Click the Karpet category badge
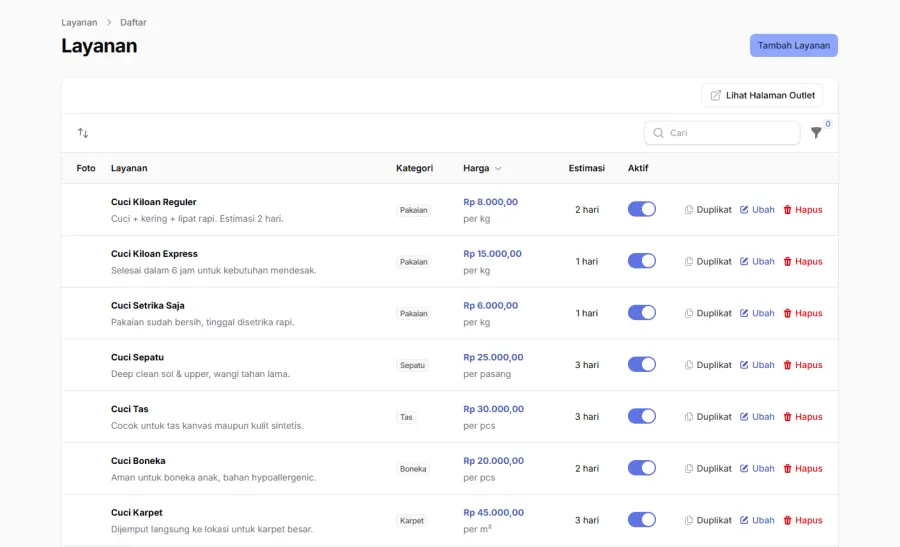 click(412, 521)
